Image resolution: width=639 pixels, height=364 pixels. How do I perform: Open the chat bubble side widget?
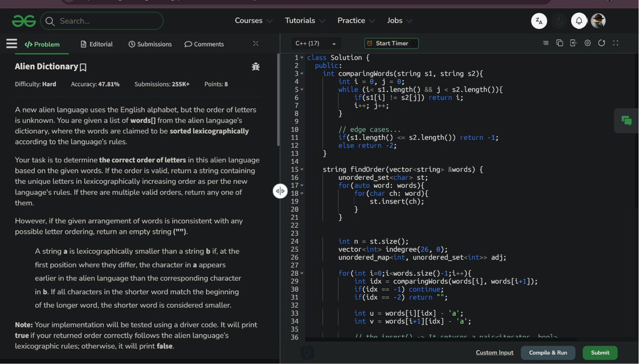pos(626,120)
